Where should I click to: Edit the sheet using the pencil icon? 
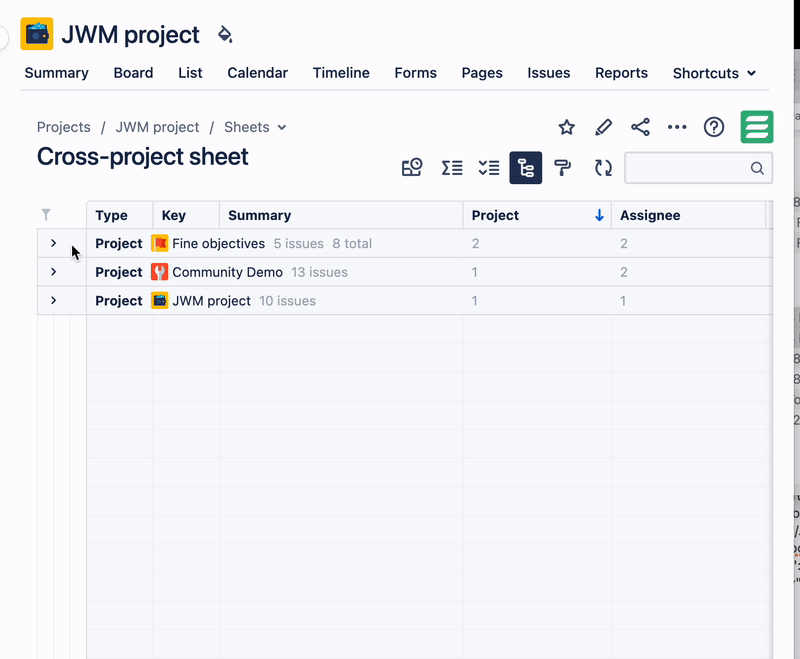(x=603, y=127)
